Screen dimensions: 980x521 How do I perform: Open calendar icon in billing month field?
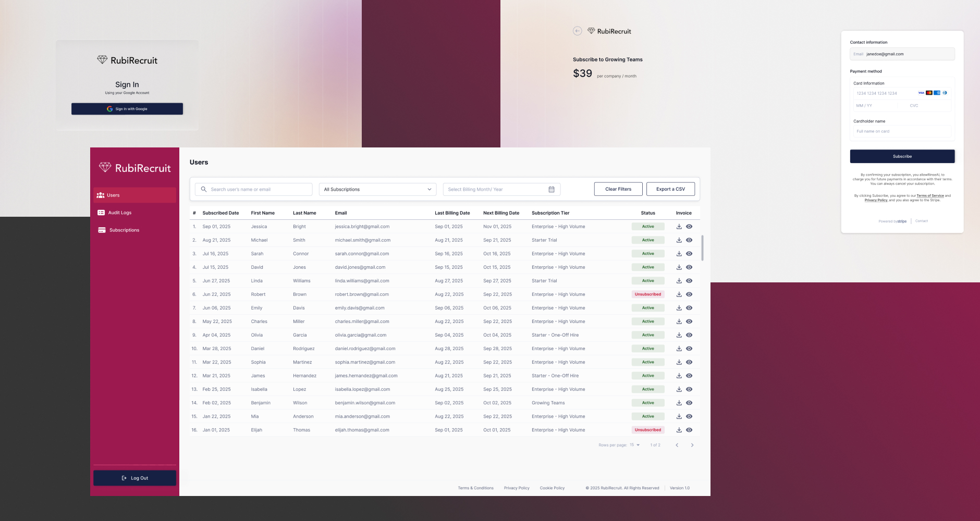point(552,189)
